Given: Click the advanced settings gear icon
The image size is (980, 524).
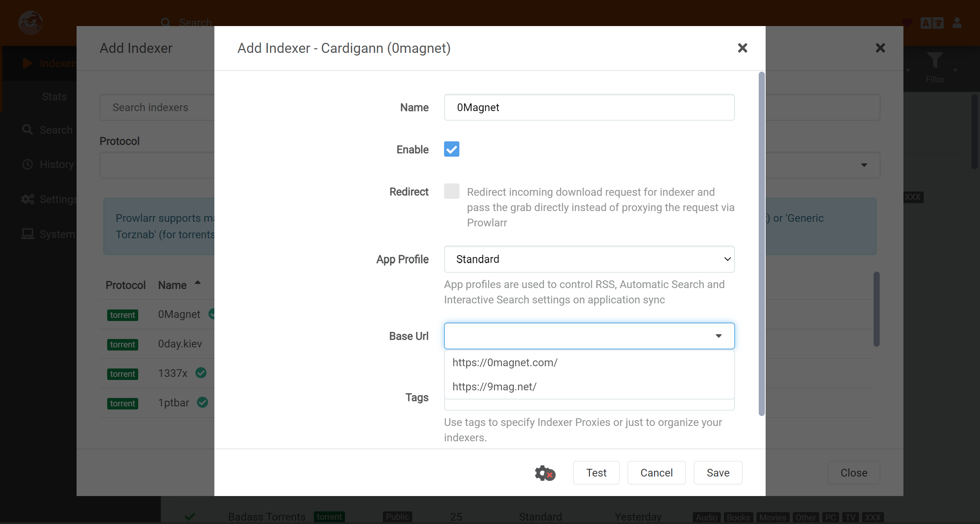Looking at the screenshot, I should (545, 473).
